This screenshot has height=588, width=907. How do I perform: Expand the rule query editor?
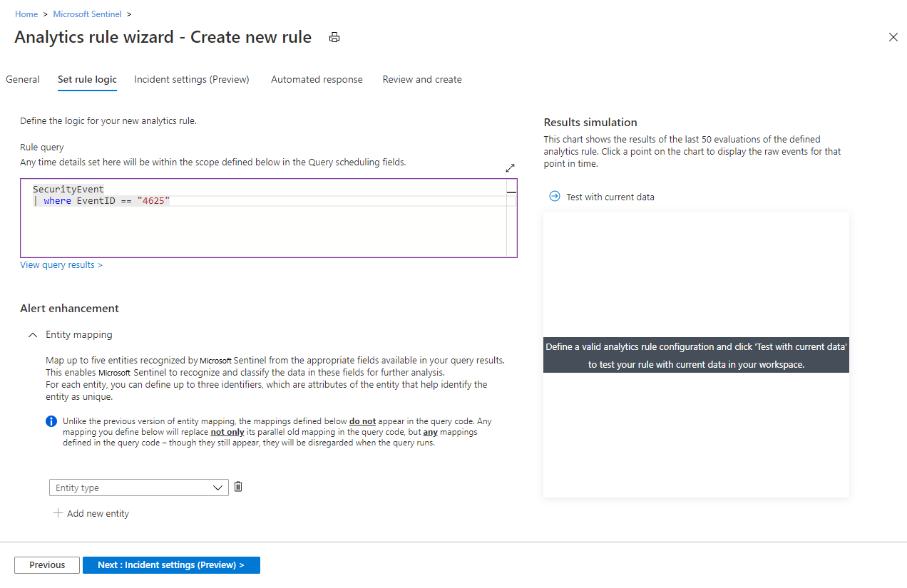(510, 168)
